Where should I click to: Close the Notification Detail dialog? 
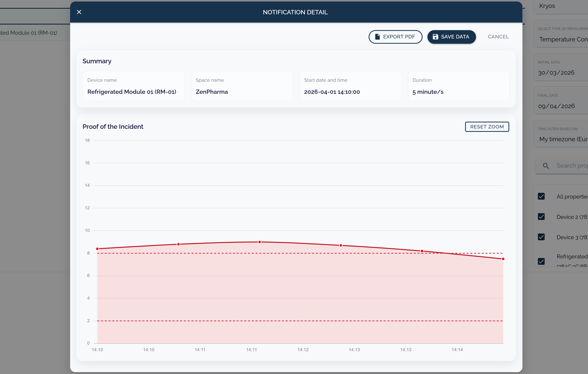coord(79,12)
